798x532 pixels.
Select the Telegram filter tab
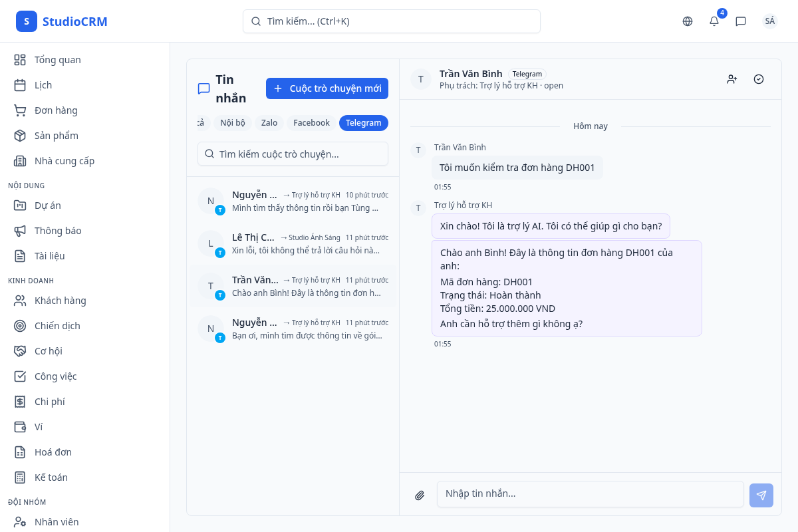tap(363, 123)
